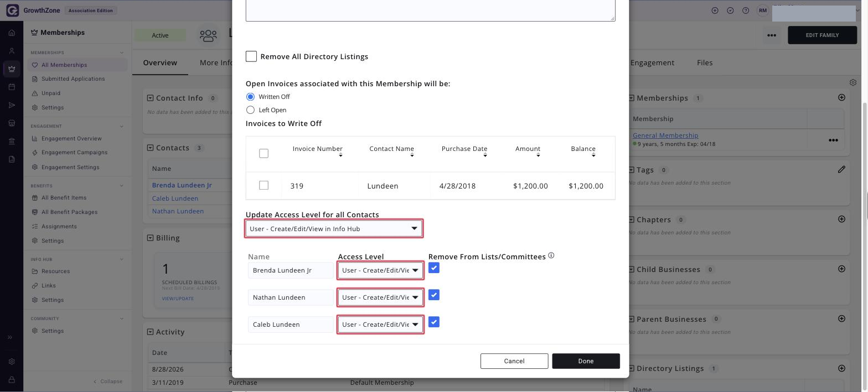Open the bank/billing icon in left rail
The height and width of the screenshot is (392, 868).
click(x=12, y=141)
